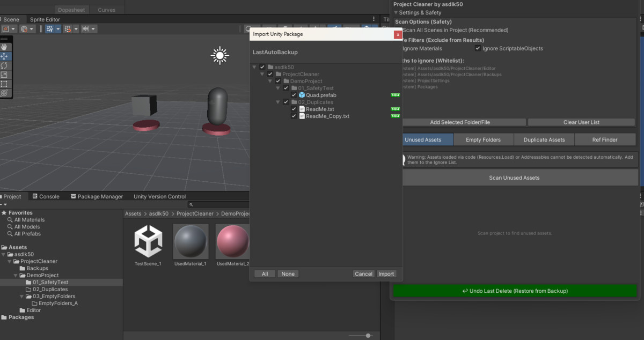Click the ReadMe_Copy.txt file icon in import list
This screenshot has width=644, height=340.
[x=302, y=116]
